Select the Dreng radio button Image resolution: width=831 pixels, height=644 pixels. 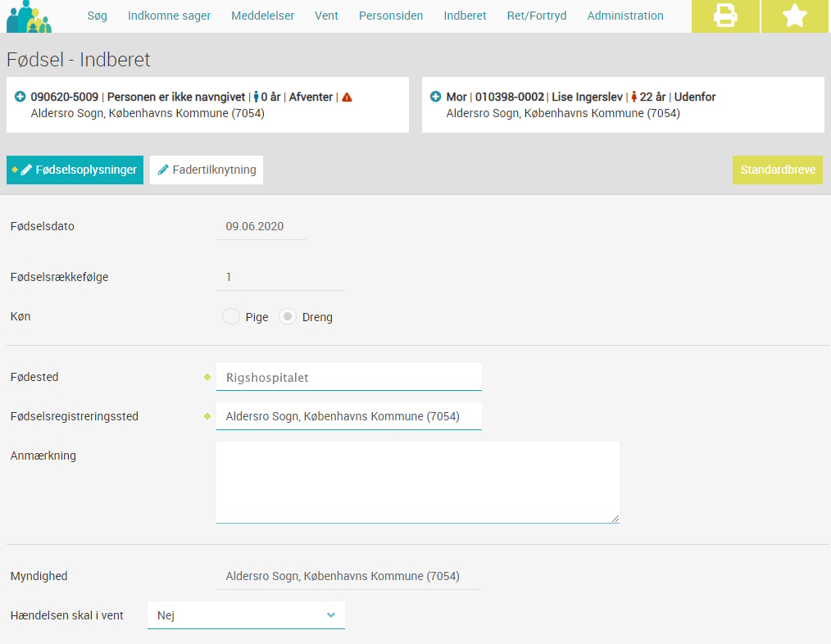tap(288, 316)
